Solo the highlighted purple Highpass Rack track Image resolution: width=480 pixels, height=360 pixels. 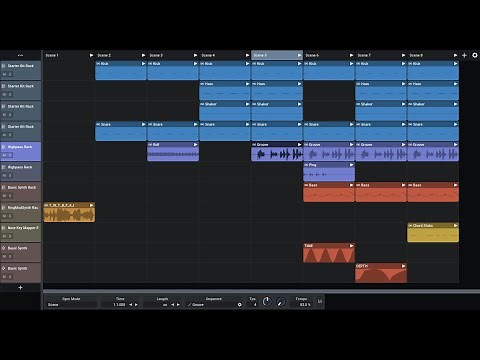point(10,155)
